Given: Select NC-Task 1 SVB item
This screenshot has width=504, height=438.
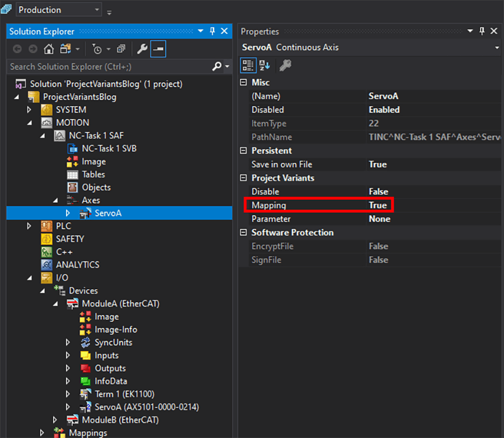Looking at the screenshot, I should coord(109,148).
